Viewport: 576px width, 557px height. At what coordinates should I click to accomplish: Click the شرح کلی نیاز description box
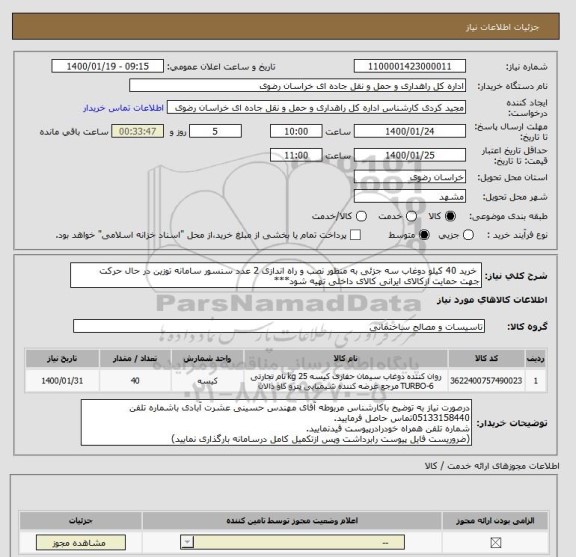click(x=276, y=276)
